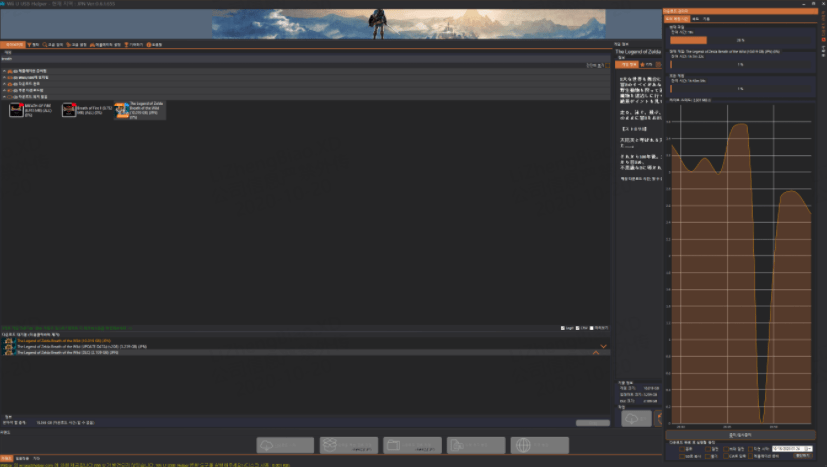Toggle the emulator checkbox next to CFW
827x467 pixels.
click(592, 328)
